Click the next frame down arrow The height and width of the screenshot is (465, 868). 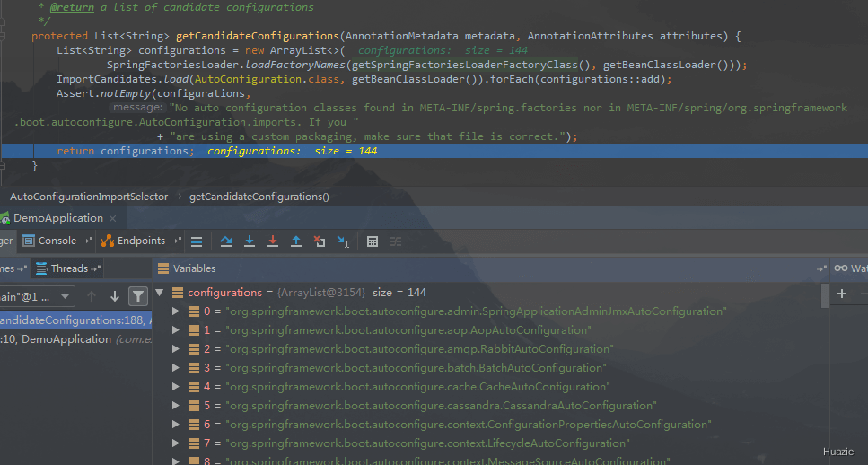[x=115, y=297]
